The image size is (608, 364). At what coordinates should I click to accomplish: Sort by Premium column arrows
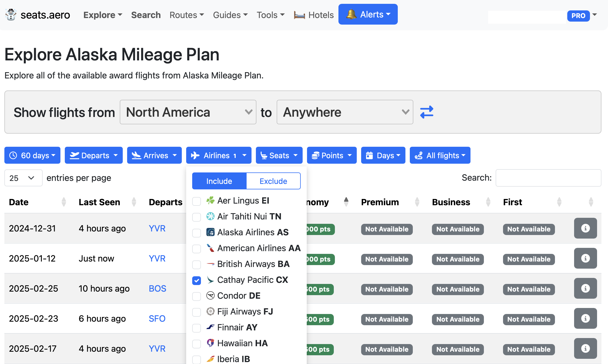(417, 202)
